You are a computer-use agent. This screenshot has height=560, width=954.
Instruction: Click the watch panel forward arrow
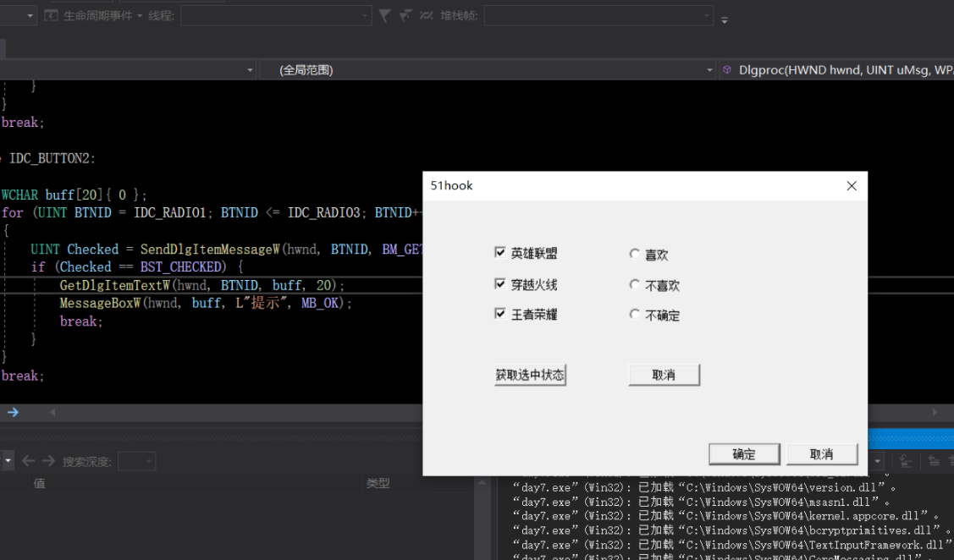pos(49,461)
